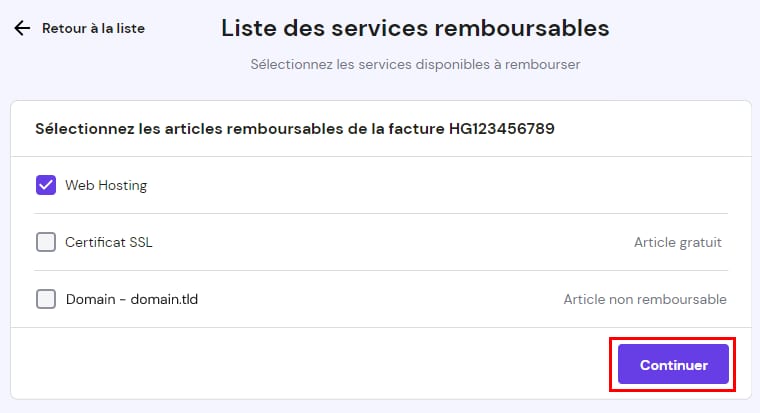Select the 'Certificat SSL' item label

click(x=109, y=242)
